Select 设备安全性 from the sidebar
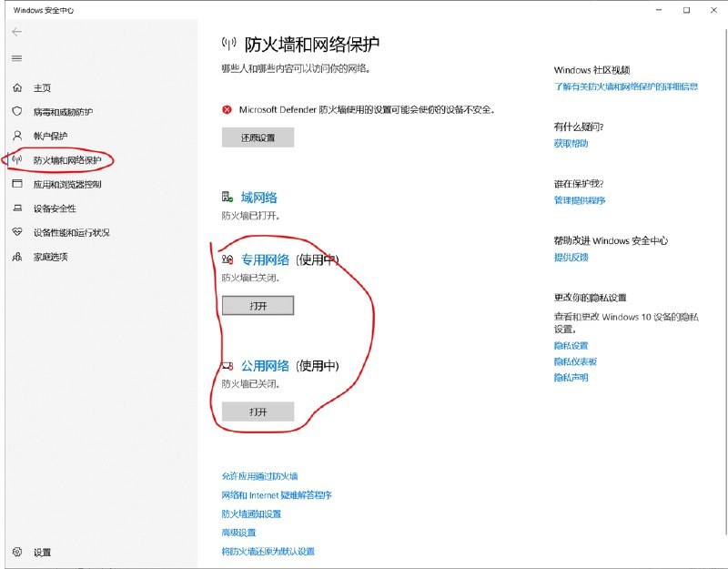Screen dimensions: 728x569 (x=56, y=208)
